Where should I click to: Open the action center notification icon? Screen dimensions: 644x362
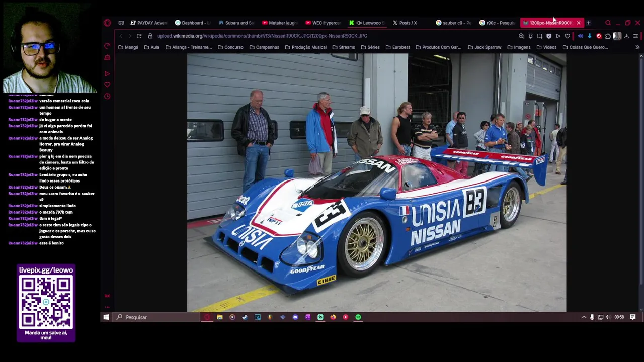[633, 317]
